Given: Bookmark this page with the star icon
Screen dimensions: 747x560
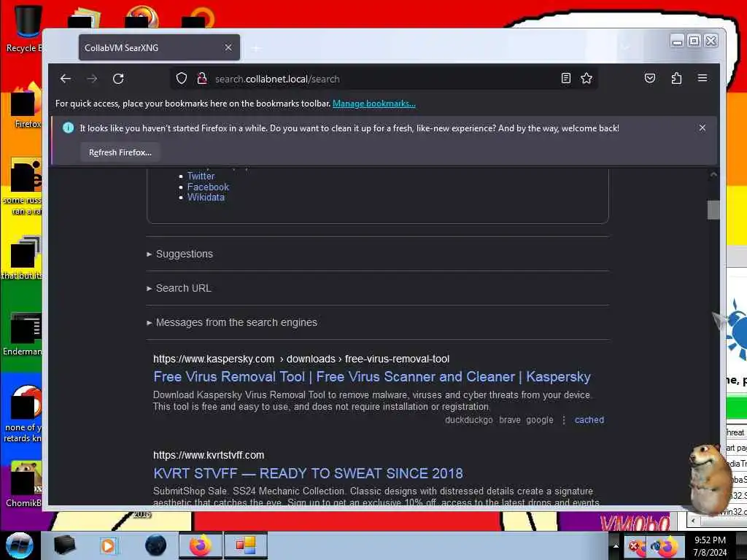Looking at the screenshot, I should tap(587, 79).
